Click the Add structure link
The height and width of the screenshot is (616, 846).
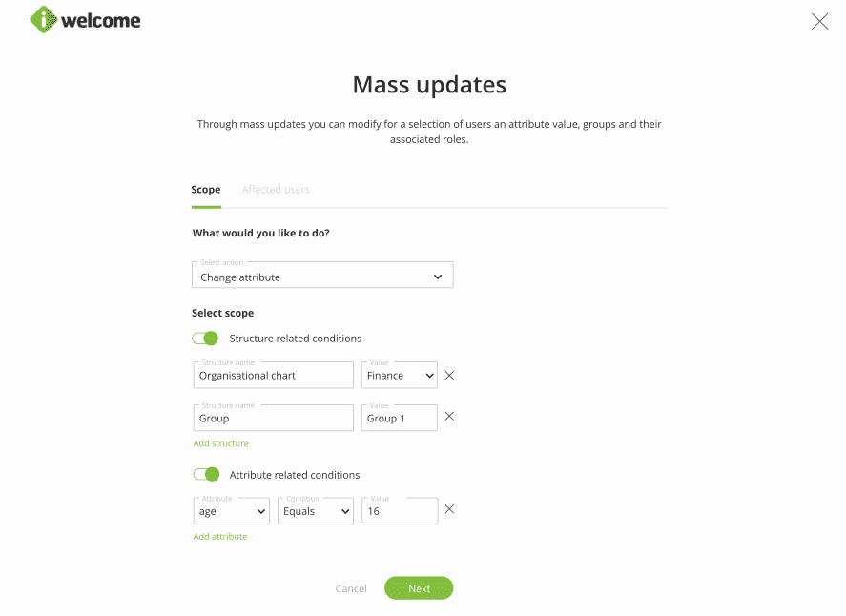click(220, 443)
